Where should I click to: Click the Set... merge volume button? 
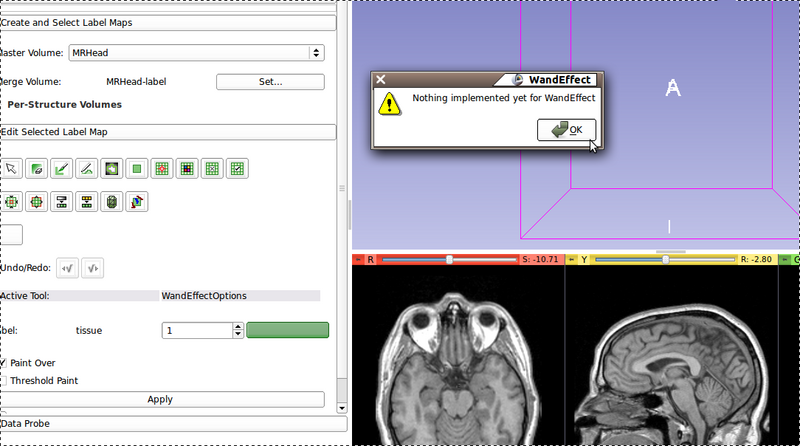pyautogui.click(x=270, y=82)
